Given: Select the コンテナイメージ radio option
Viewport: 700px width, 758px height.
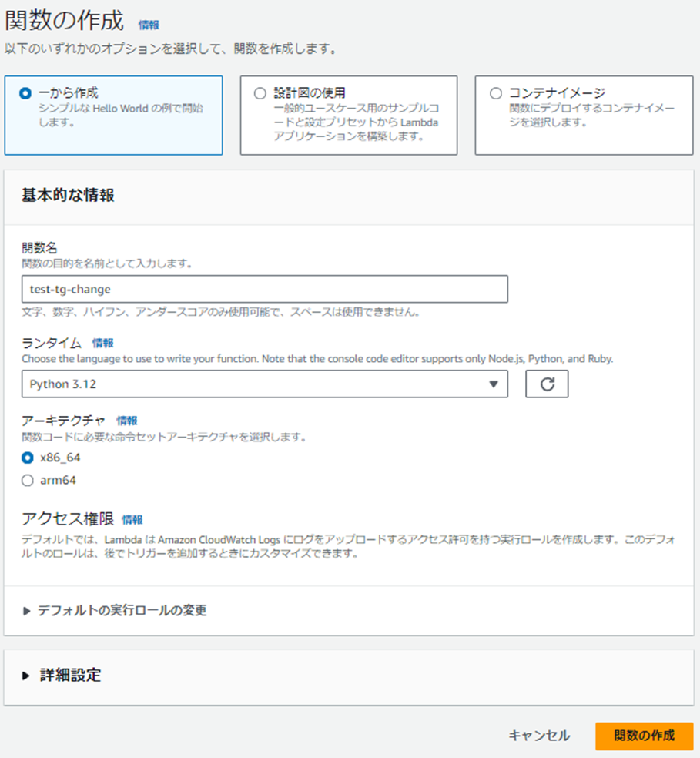Looking at the screenshot, I should (495, 93).
